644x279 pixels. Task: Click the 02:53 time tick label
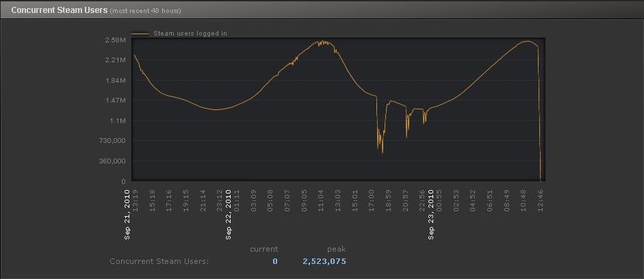pos(456,200)
